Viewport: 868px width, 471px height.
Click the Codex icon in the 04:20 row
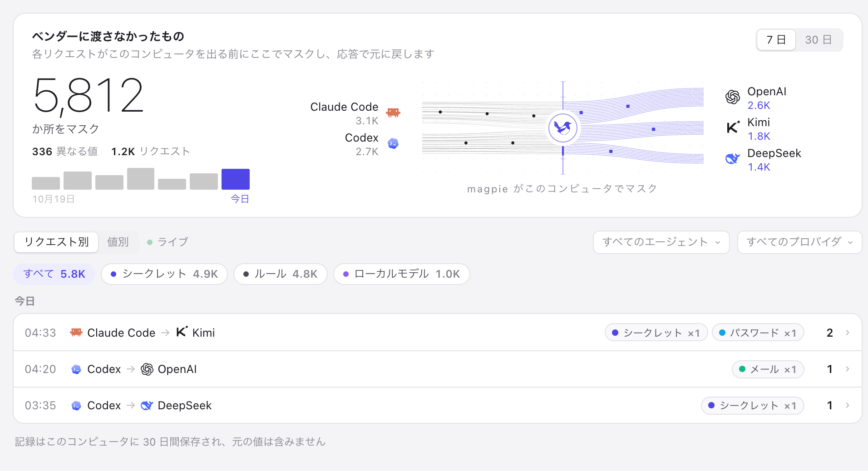pyautogui.click(x=76, y=369)
